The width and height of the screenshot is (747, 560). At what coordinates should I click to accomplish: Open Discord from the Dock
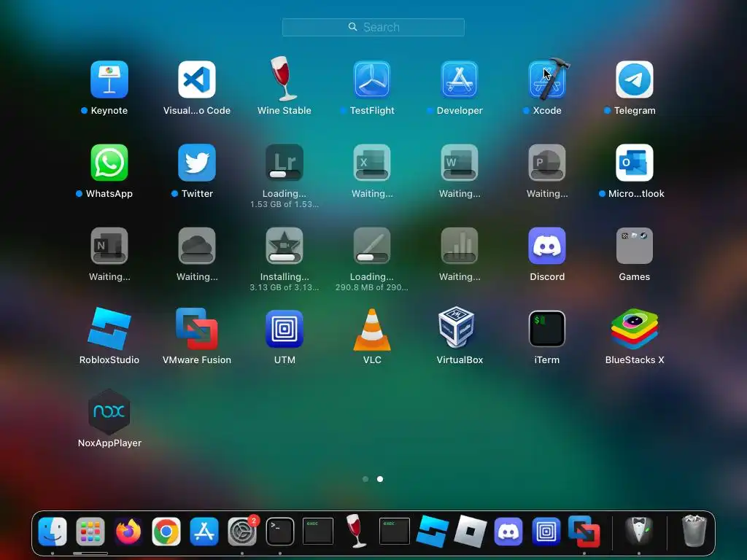[x=508, y=531]
